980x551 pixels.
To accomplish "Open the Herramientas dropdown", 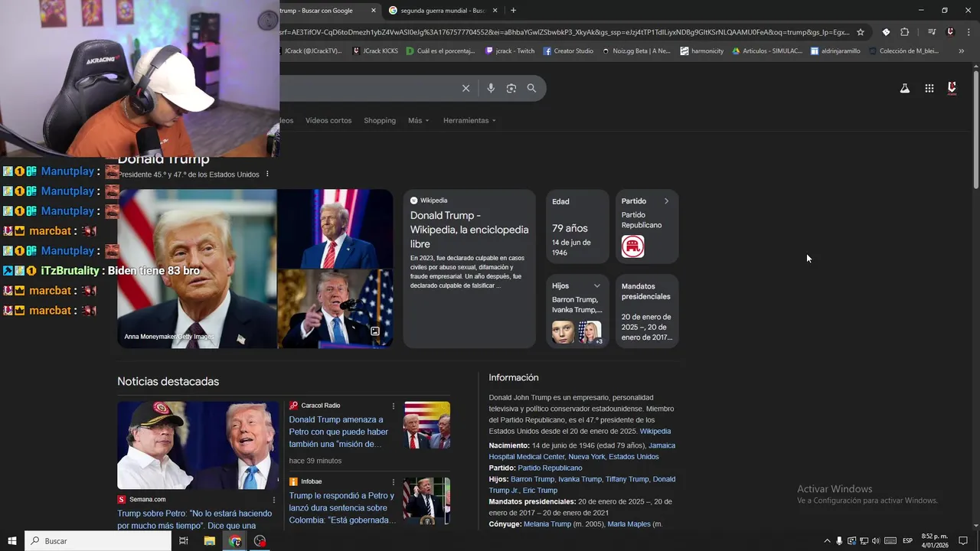I will (469, 120).
